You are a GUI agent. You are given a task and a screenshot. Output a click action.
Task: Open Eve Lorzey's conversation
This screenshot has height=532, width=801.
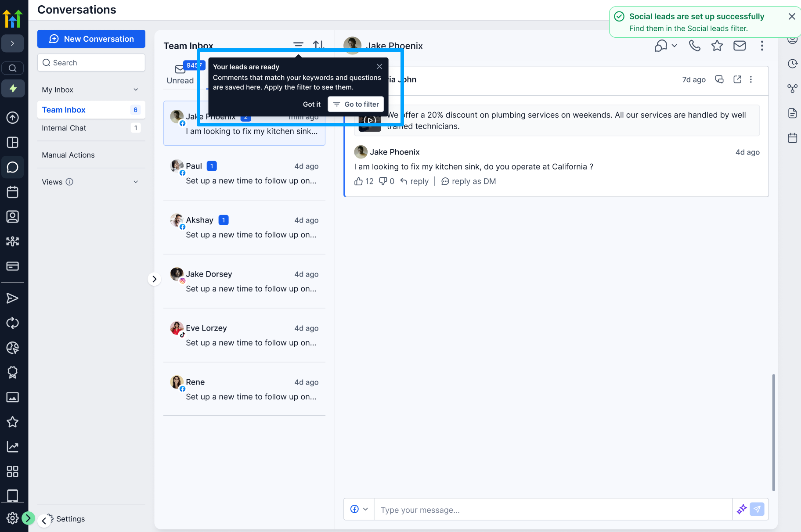click(244, 335)
